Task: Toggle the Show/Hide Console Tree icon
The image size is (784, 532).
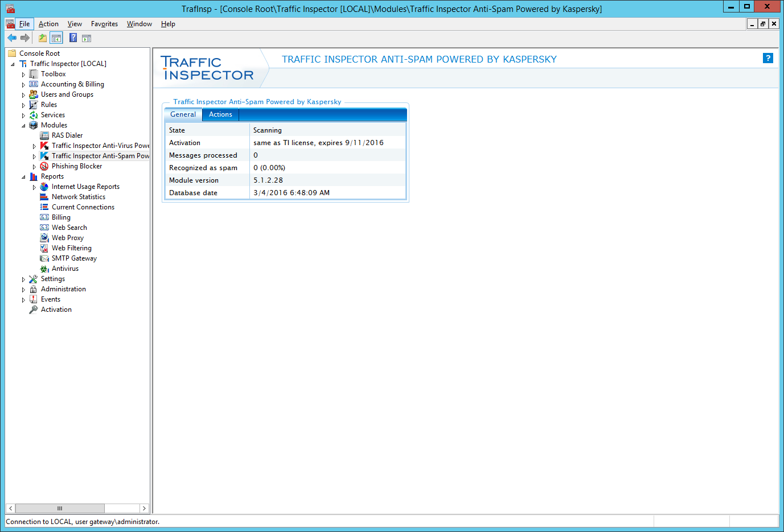Action: pos(56,38)
